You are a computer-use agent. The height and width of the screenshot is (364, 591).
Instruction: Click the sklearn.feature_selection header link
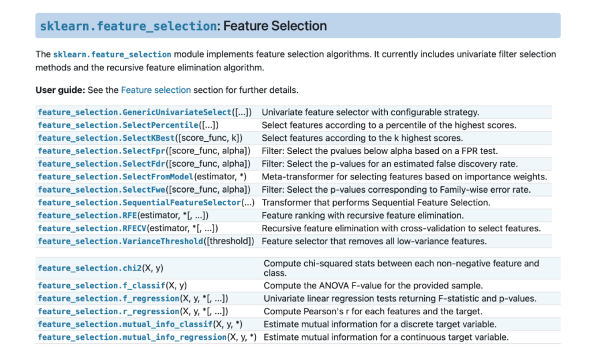(x=128, y=26)
